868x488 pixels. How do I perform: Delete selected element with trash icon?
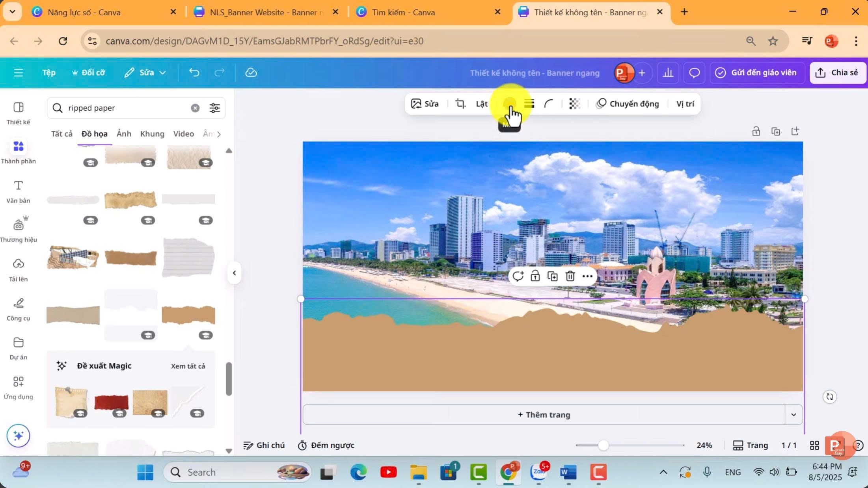[x=570, y=276]
